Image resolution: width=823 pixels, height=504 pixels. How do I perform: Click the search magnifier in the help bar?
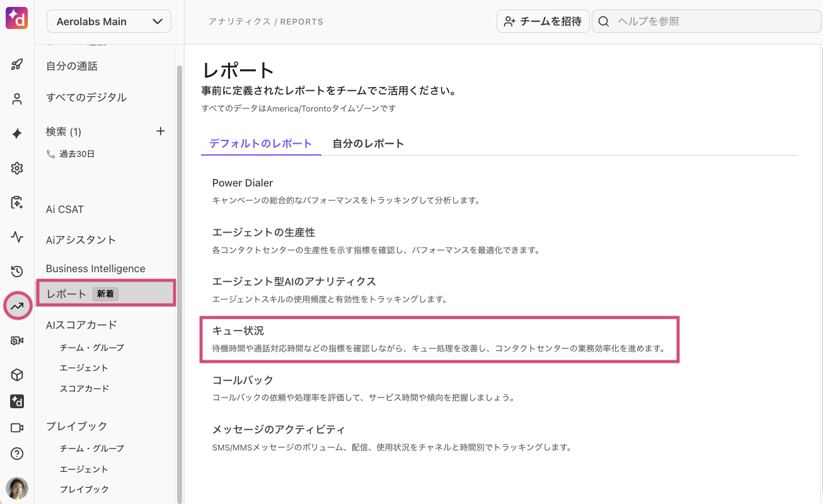pyautogui.click(x=603, y=21)
